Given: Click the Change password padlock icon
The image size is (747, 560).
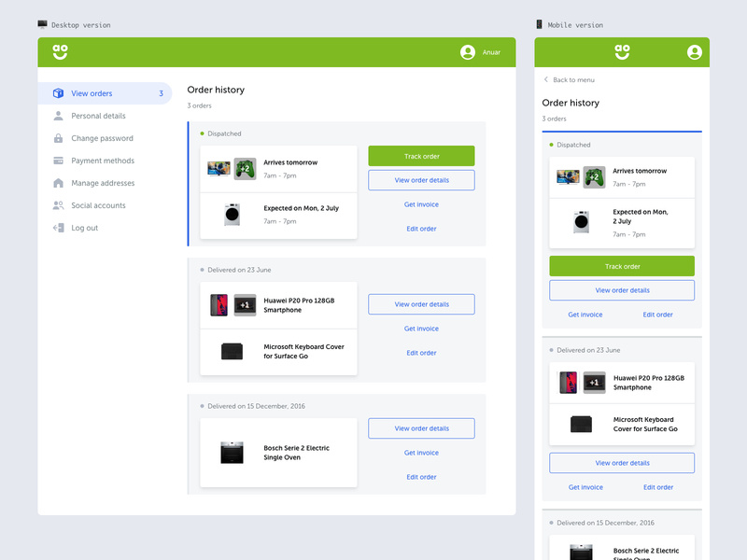Looking at the screenshot, I should click(x=60, y=138).
